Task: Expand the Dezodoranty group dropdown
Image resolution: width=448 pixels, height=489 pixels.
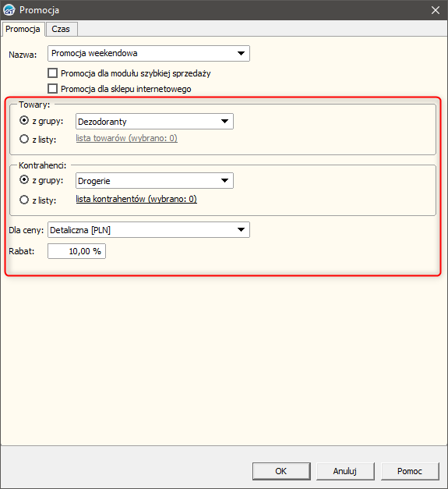Action: pos(224,122)
